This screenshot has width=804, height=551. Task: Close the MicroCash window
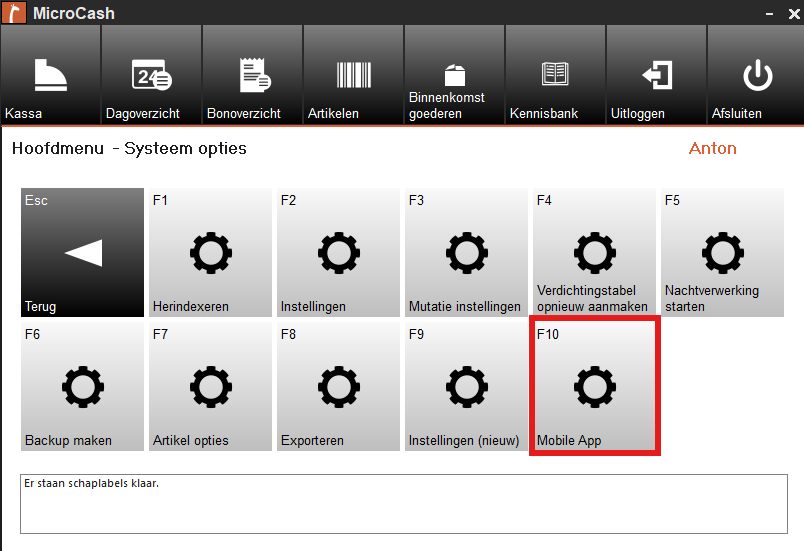[794, 14]
